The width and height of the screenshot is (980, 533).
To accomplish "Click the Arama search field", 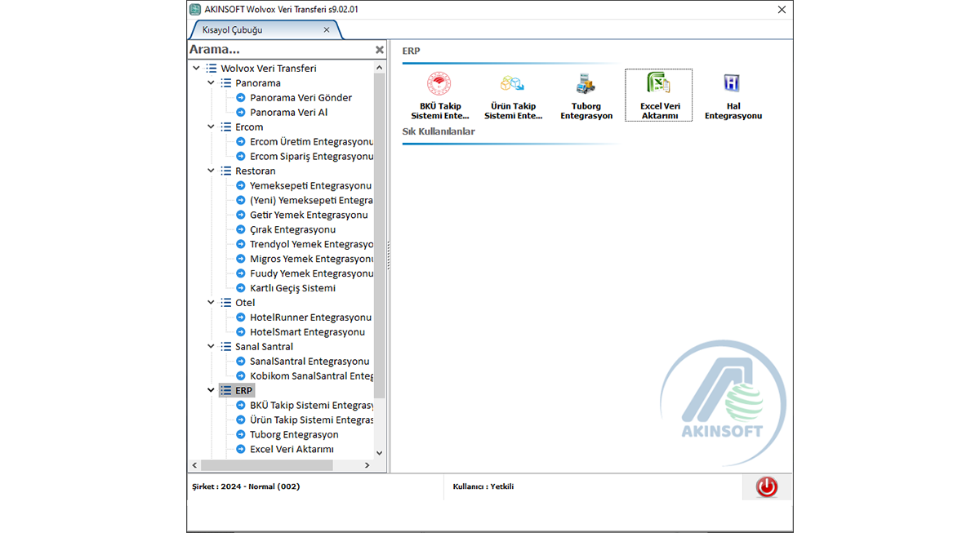I will click(278, 50).
